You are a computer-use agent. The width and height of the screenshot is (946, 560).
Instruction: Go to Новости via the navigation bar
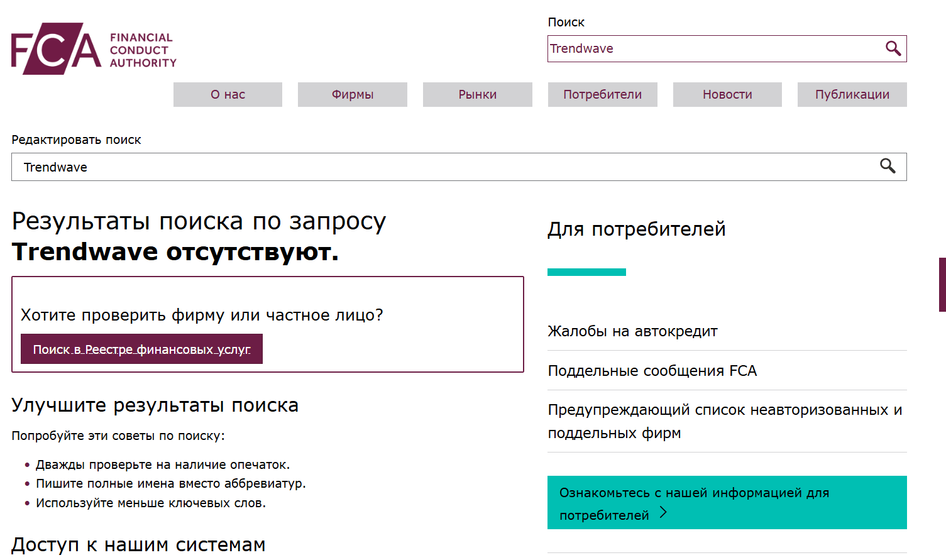coord(727,94)
